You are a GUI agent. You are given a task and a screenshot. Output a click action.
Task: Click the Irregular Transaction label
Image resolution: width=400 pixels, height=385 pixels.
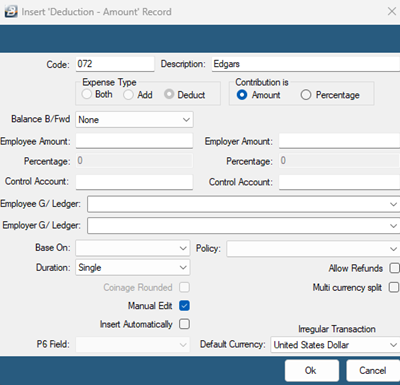click(x=337, y=329)
